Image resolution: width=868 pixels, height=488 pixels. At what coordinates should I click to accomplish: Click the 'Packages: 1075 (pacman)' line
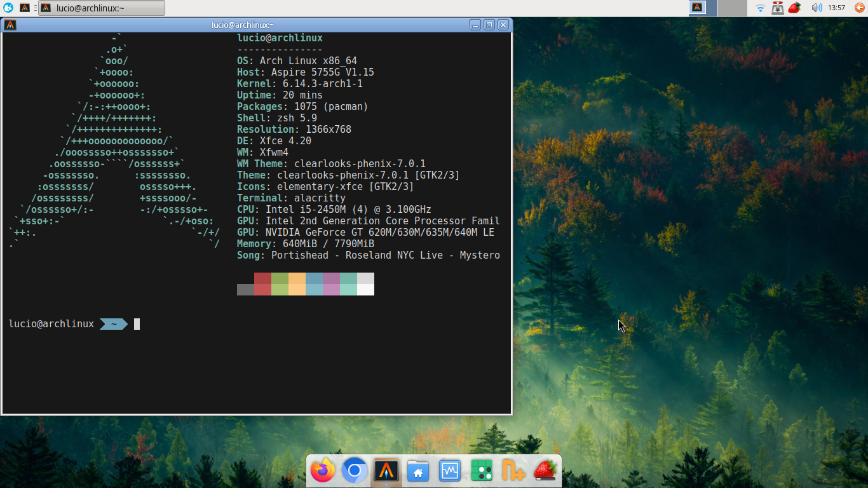point(302,107)
